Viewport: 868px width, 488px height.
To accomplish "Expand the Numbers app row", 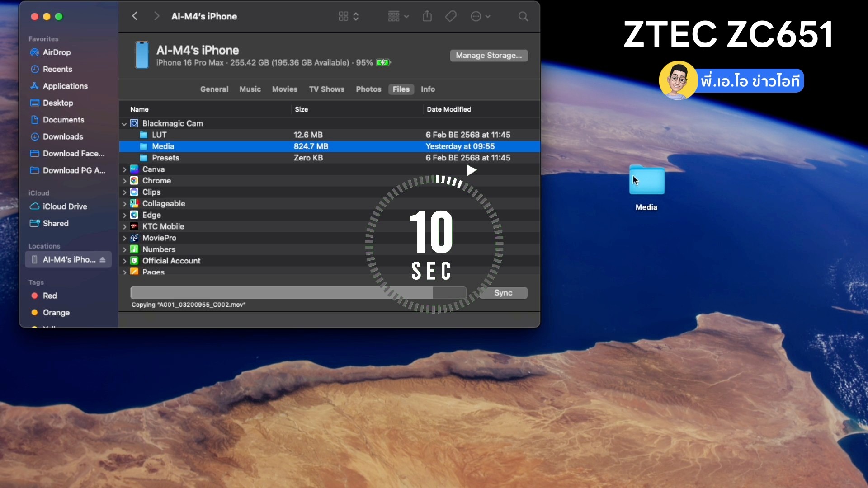I will pyautogui.click(x=124, y=249).
